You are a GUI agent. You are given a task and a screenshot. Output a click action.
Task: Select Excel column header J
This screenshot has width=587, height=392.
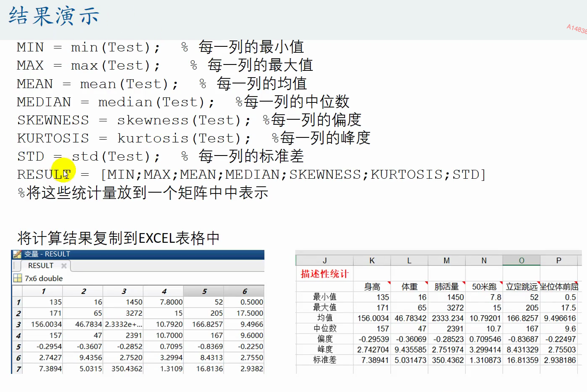pyautogui.click(x=325, y=260)
